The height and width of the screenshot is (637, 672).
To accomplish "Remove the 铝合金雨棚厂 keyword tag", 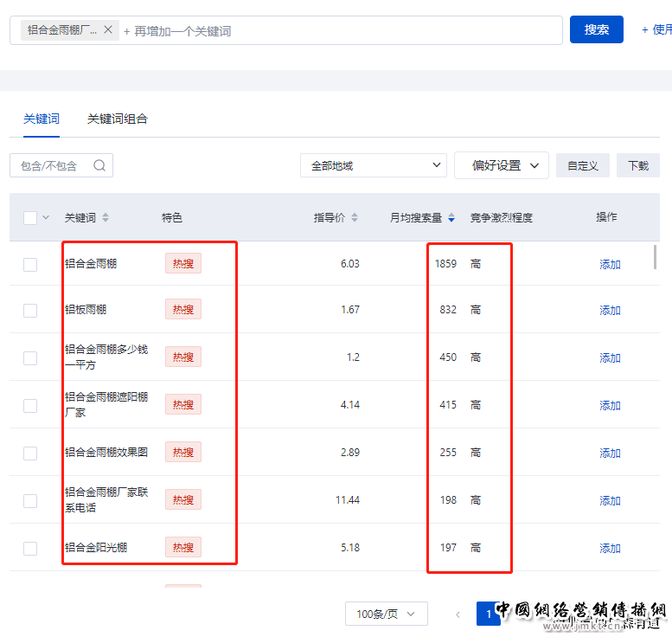I will click(108, 30).
